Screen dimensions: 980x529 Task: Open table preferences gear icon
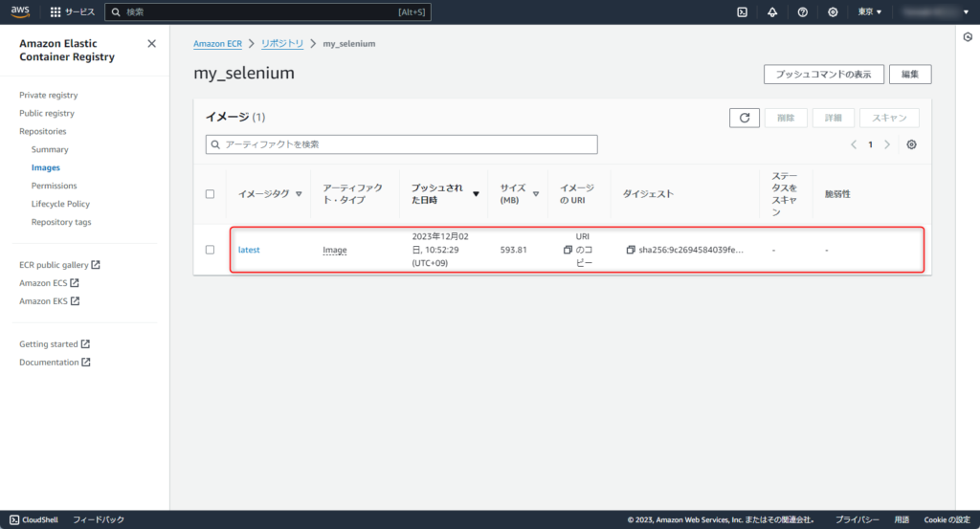coord(912,144)
